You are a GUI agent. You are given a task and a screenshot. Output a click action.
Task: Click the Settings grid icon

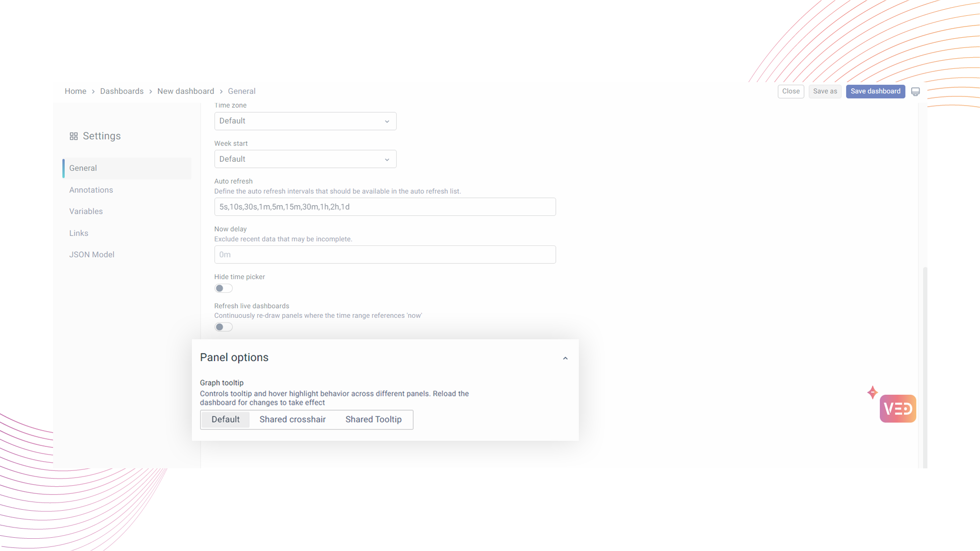73,136
